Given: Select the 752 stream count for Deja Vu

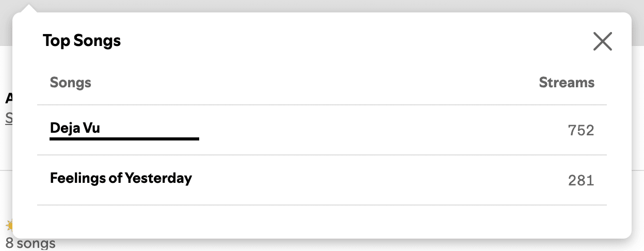Looking at the screenshot, I should 581,130.
